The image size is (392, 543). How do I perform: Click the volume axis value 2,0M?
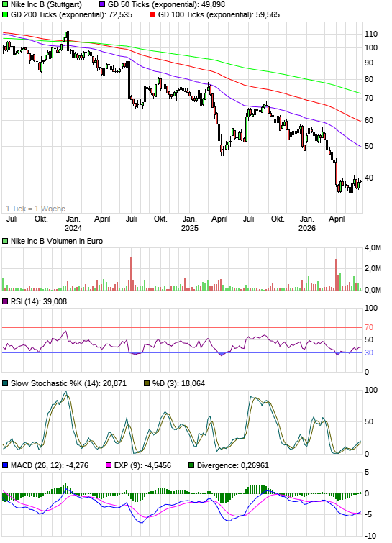tap(373, 269)
